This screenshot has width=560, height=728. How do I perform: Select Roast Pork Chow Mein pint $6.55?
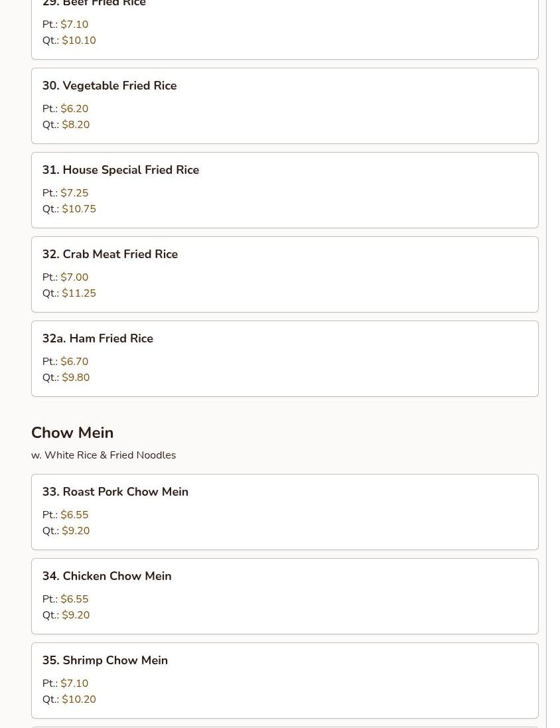click(74, 515)
